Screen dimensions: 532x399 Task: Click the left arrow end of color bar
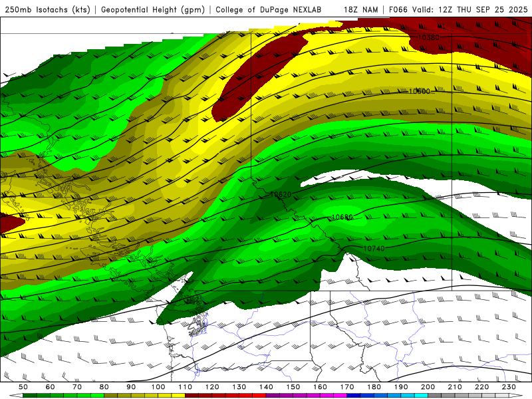(16, 396)
